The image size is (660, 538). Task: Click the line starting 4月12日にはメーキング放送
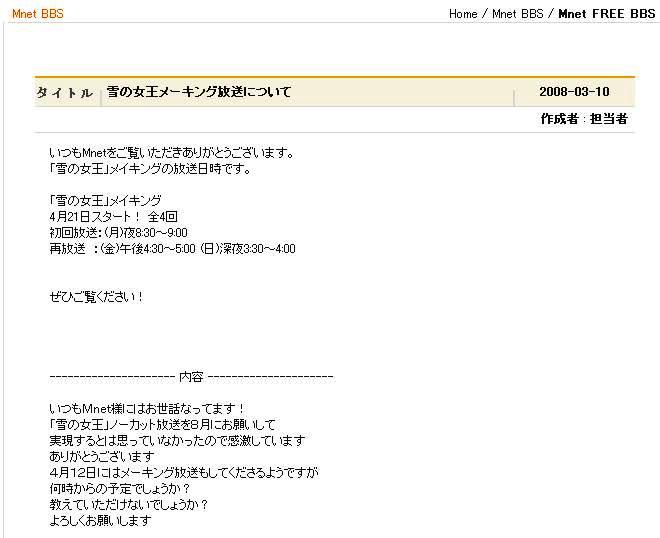184,472
